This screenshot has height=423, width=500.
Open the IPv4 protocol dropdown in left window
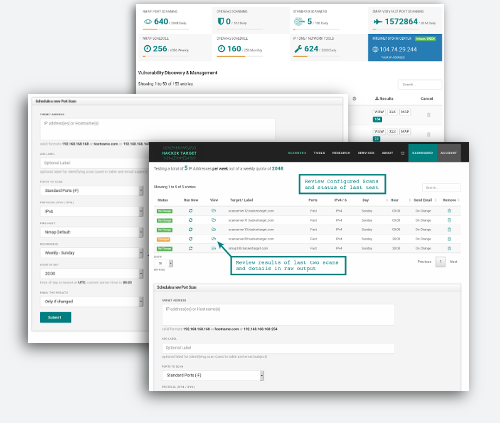point(92,211)
